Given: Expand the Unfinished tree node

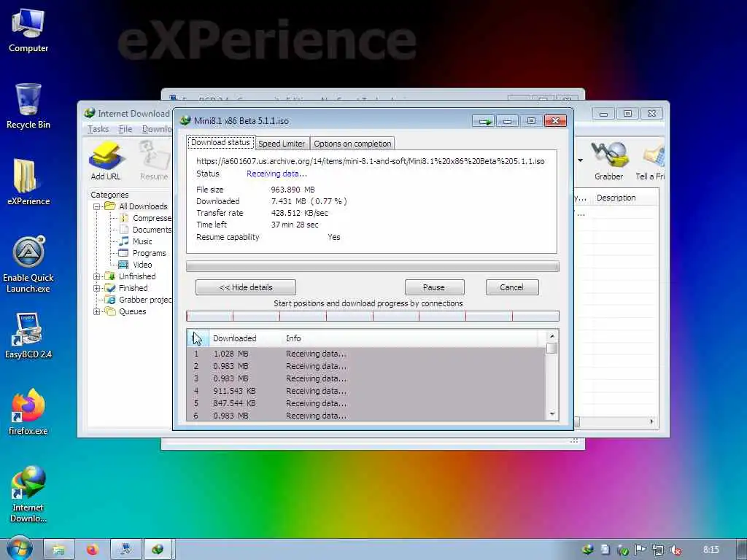Looking at the screenshot, I should click(x=97, y=276).
